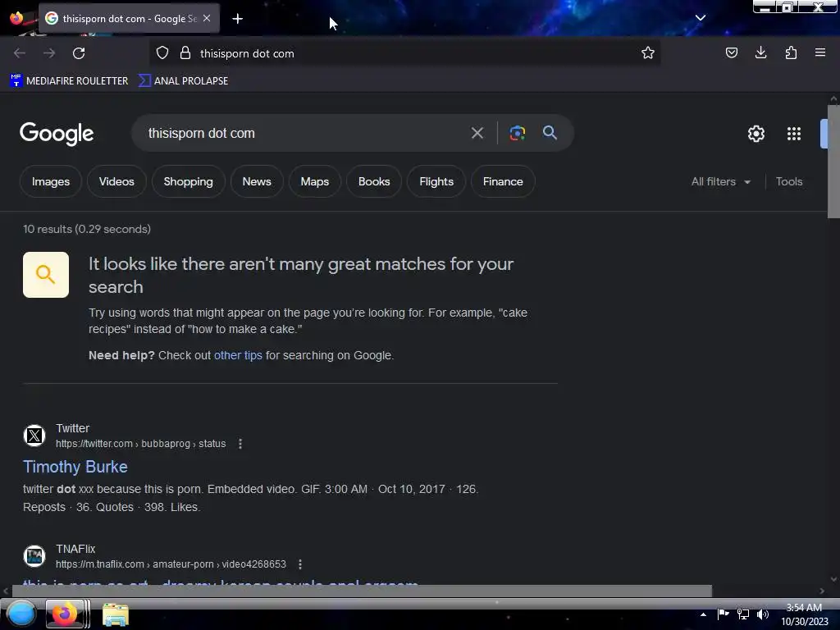Search by image with Google Lens icon
Image resolution: width=840 pixels, height=630 pixels.
point(517,133)
